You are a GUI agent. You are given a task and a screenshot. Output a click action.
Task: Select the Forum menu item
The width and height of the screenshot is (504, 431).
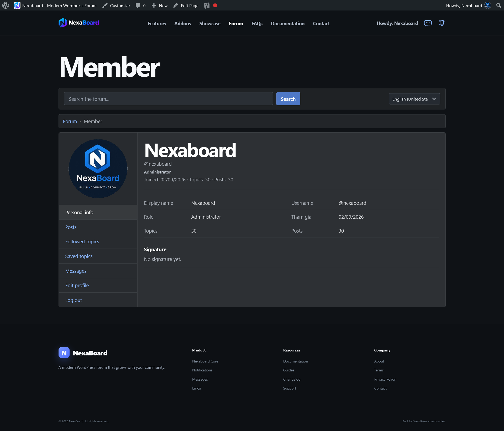pos(236,23)
